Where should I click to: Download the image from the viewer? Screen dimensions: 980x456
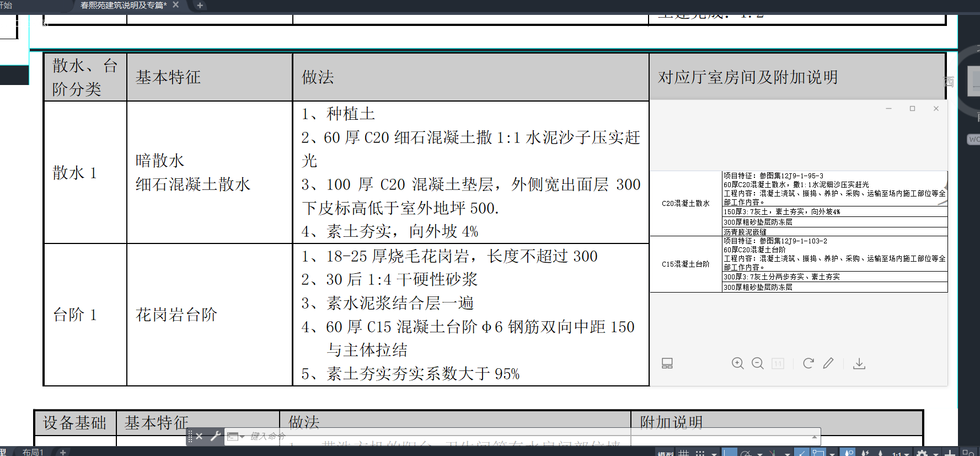pos(859,363)
